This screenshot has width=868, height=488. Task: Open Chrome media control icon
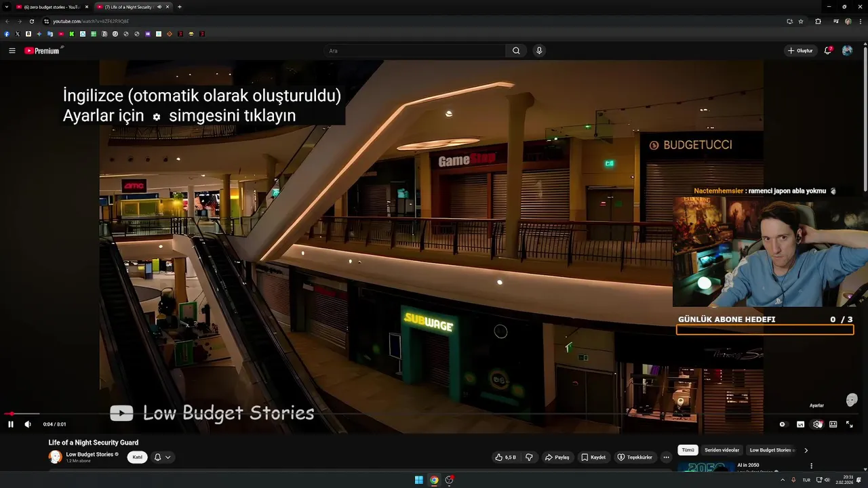pyautogui.click(x=836, y=21)
